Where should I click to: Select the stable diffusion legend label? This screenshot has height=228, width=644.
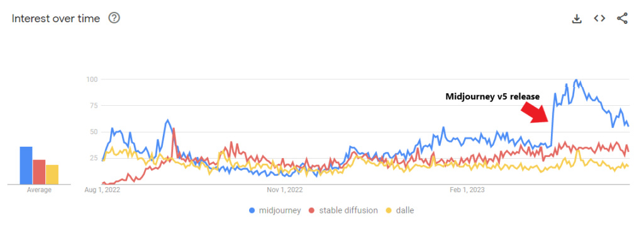[x=348, y=210]
